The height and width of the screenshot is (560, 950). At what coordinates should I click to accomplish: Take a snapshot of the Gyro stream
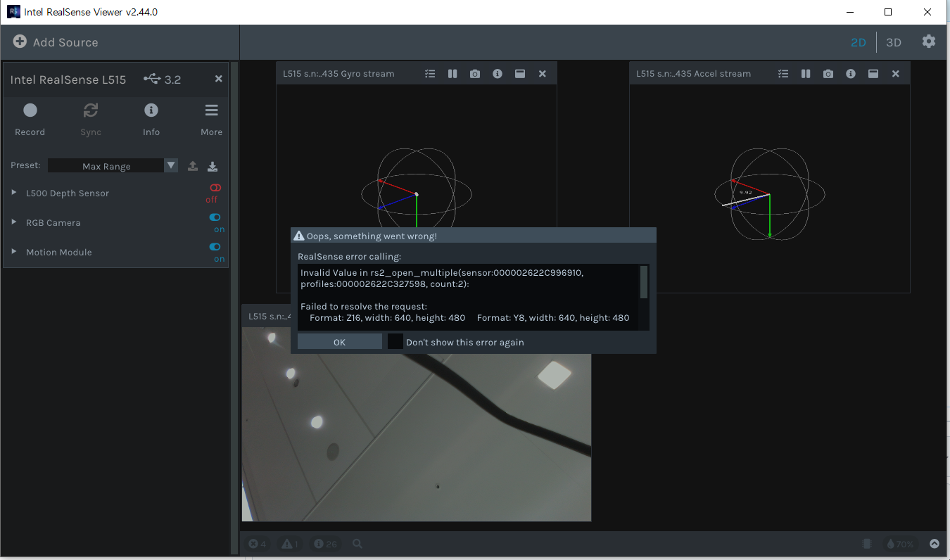pos(475,73)
